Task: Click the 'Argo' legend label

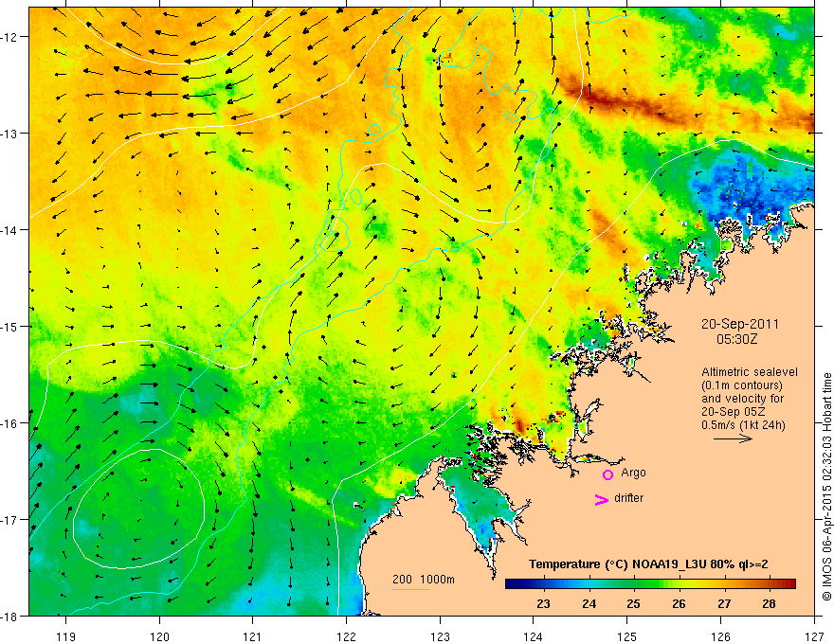Action: [633, 473]
